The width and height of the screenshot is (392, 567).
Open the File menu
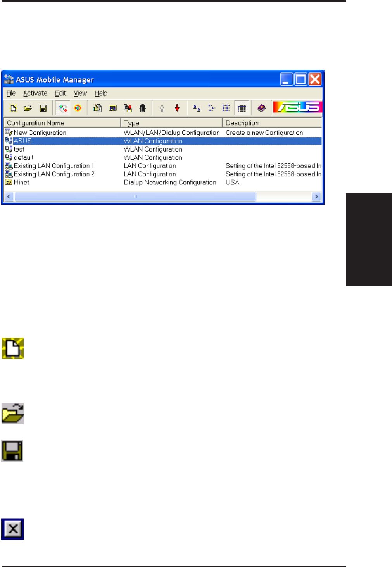(11, 93)
